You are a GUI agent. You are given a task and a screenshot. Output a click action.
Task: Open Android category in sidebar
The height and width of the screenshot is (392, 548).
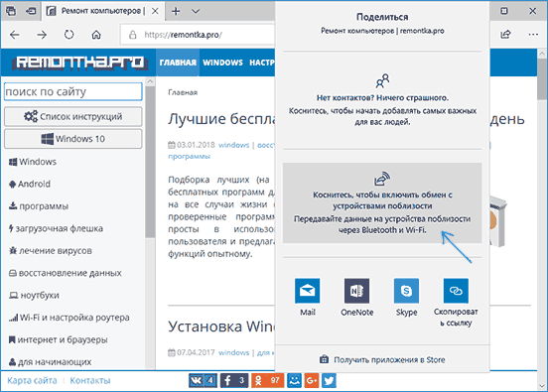pyautogui.click(x=30, y=184)
